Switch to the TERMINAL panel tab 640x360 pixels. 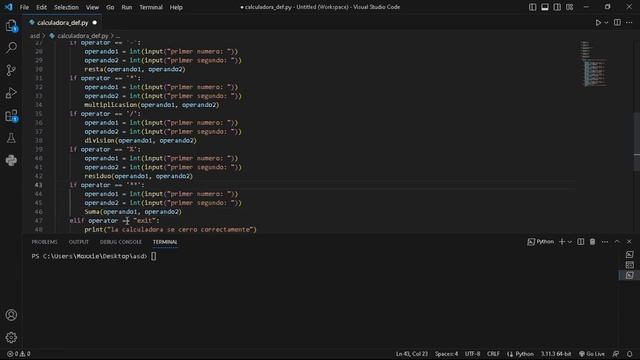pyautogui.click(x=165, y=242)
